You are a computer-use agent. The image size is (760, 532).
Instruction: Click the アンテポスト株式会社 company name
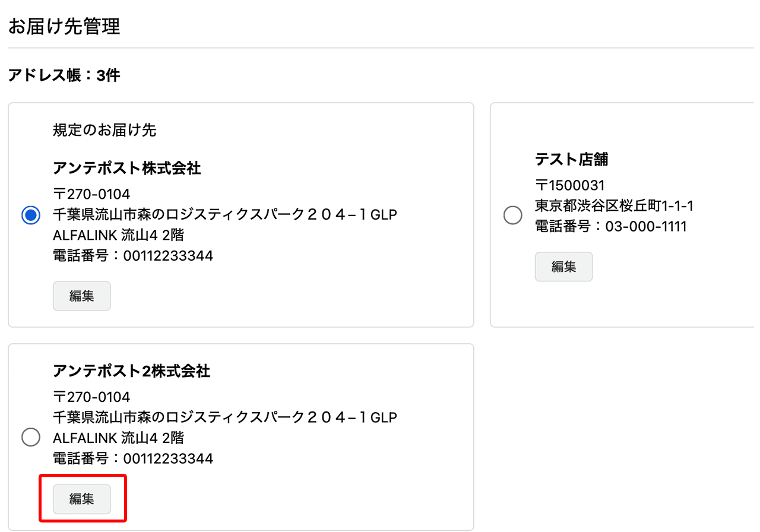coord(126,168)
